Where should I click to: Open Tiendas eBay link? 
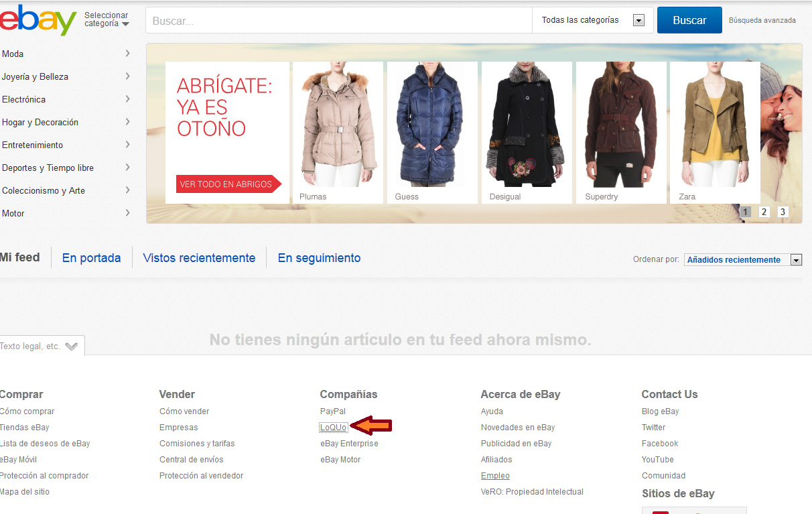(x=24, y=428)
